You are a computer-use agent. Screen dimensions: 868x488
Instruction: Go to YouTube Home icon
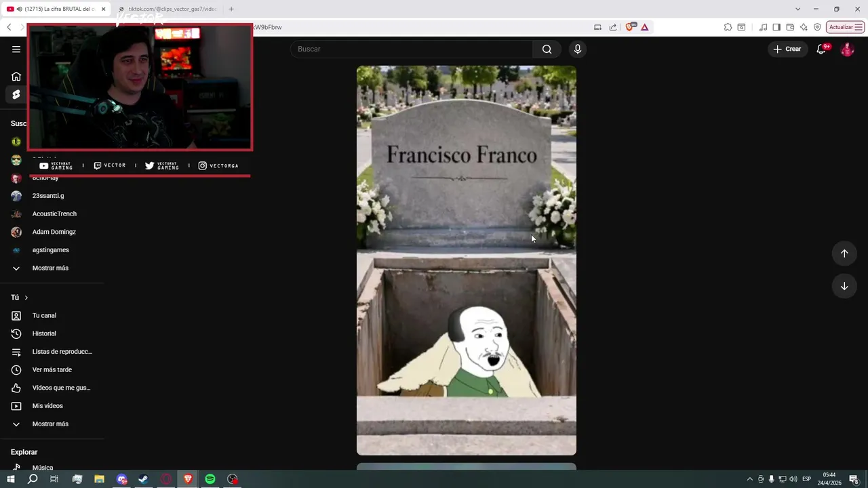point(16,77)
